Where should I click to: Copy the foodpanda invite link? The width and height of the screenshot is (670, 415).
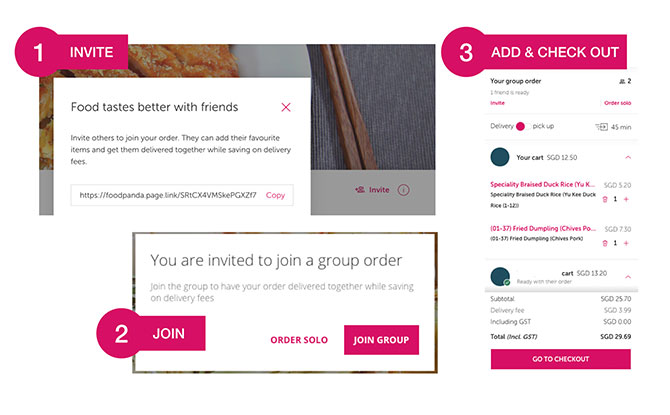(x=275, y=195)
